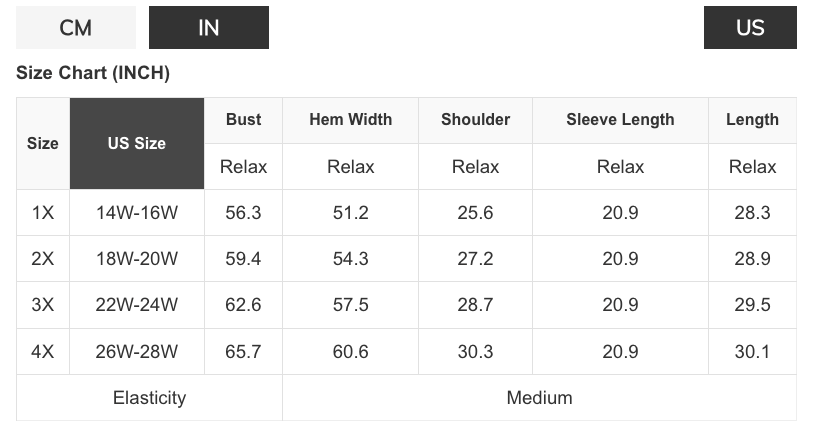The image size is (828, 438).
Task: Click the Length column header
Action: pyautogui.click(x=752, y=120)
